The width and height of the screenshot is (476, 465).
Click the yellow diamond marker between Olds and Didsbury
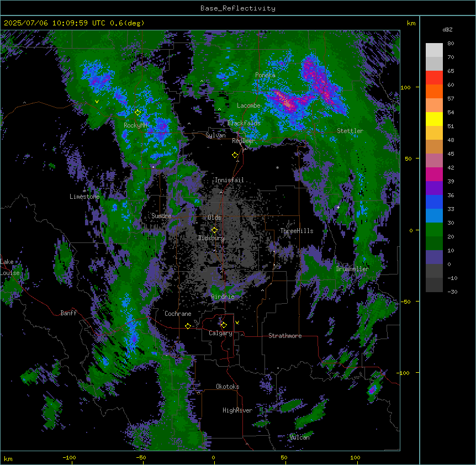215,230
